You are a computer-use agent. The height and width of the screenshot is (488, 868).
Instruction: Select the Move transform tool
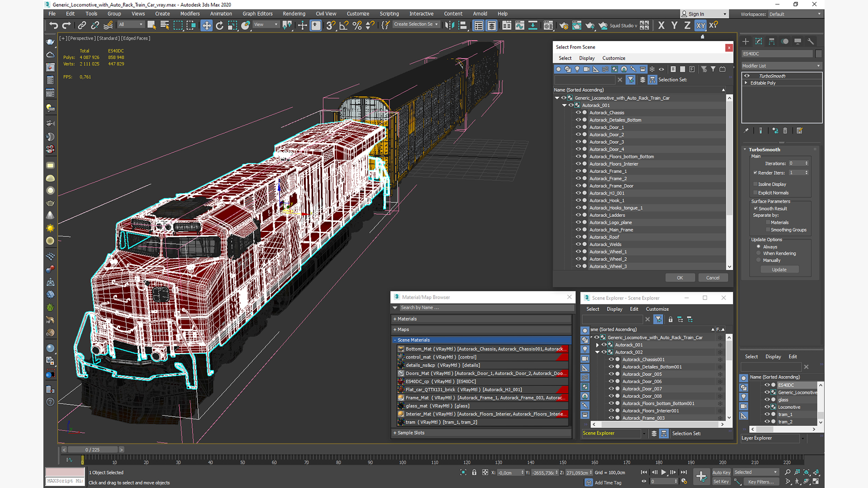[x=206, y=25]
